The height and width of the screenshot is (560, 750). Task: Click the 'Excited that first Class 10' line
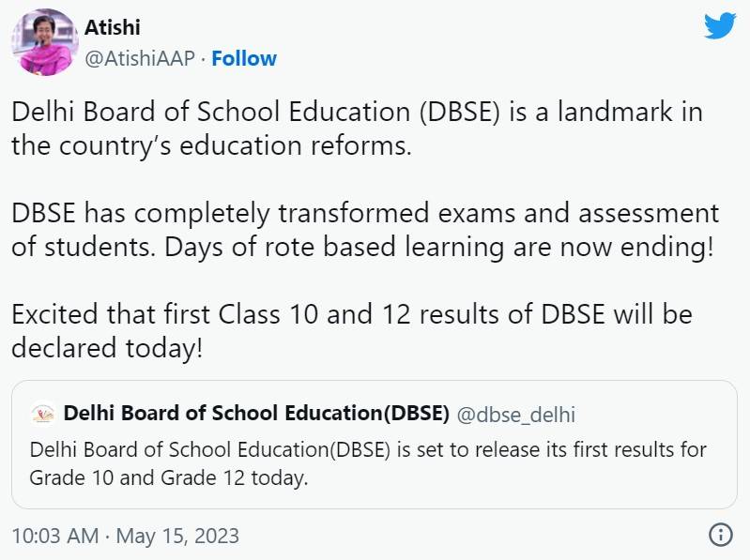[351, 313]
